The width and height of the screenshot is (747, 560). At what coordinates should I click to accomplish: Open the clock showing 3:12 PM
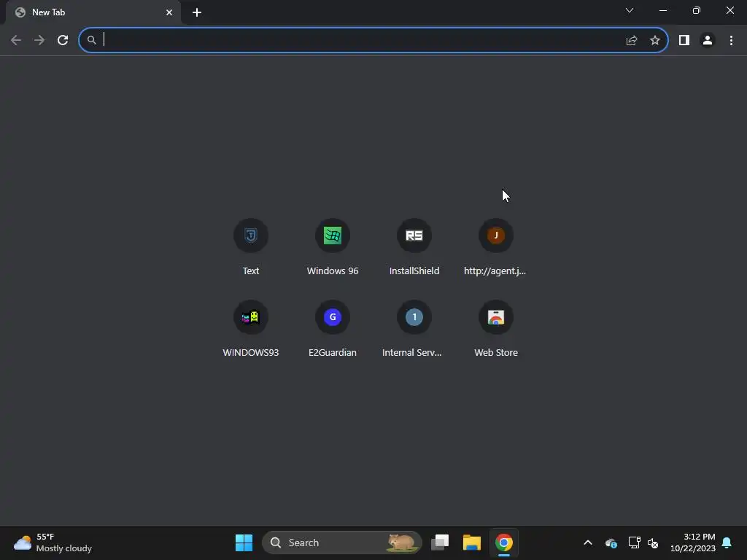coord(693,542)
